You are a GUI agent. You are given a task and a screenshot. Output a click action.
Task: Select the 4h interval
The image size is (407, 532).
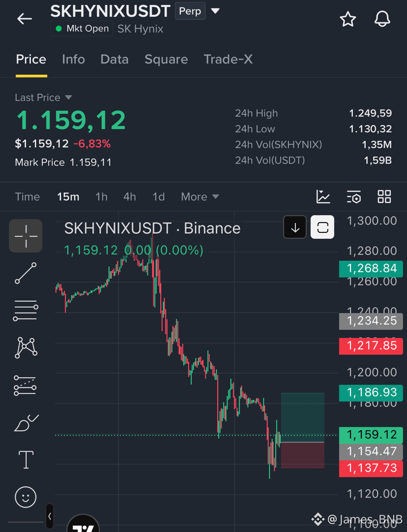[130, 197]
